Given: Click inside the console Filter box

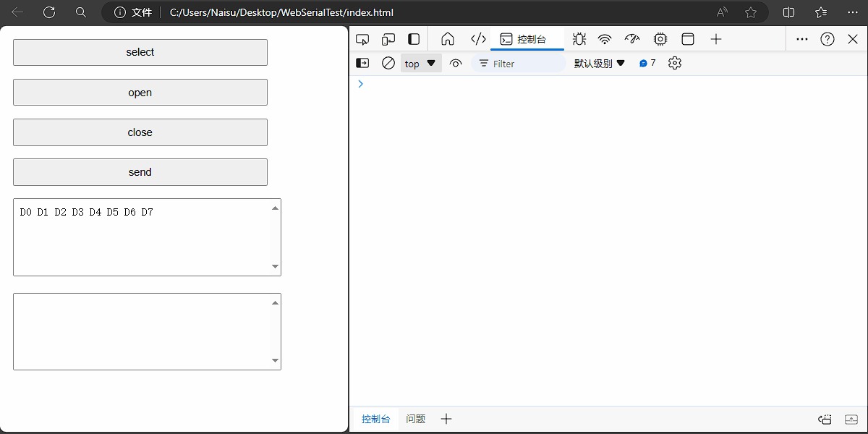Looking at the screenshot, I should pyautogui.click(x=518, y=63).
